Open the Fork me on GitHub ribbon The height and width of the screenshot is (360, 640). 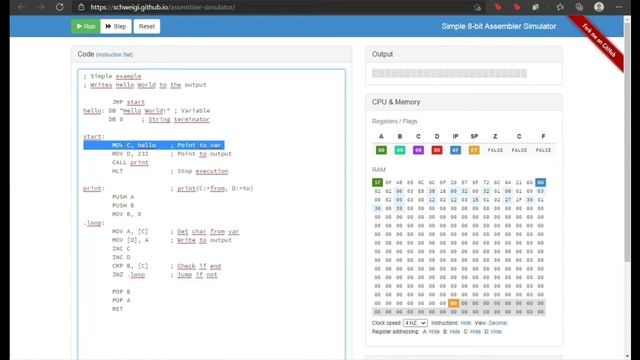pyautogui.click(x=599, y=40)
